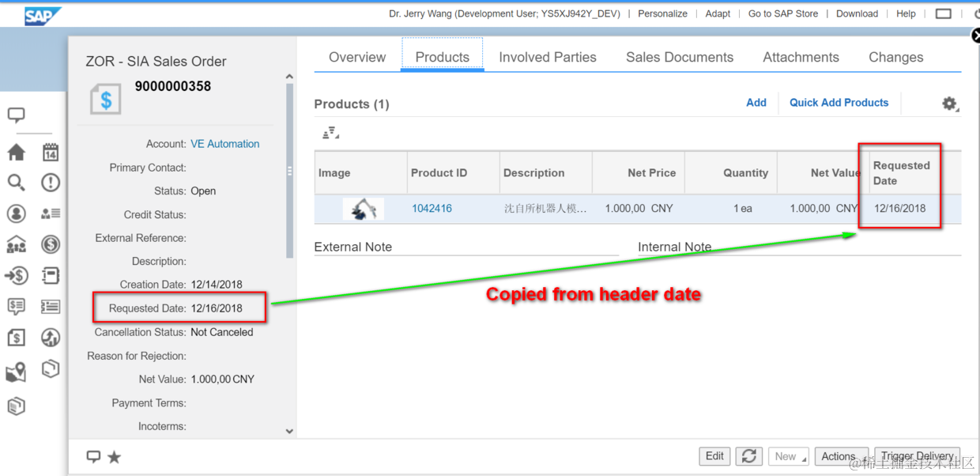This screenshot has height=476, width=980.
Task: Select the 1.000,00 CNY net price cell
Action: point(639,209)
